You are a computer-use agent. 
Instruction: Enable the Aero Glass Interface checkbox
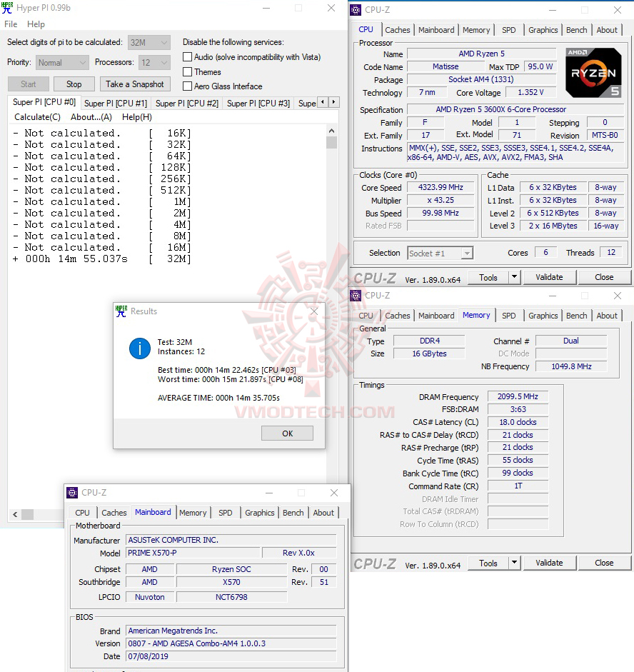(187, 86)
